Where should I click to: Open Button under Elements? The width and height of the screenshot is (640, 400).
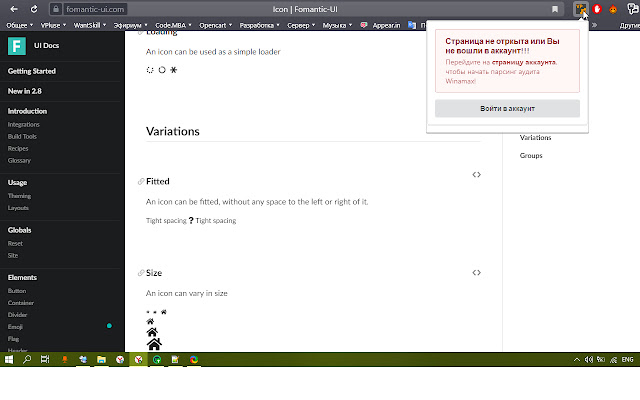coord(17,291)
